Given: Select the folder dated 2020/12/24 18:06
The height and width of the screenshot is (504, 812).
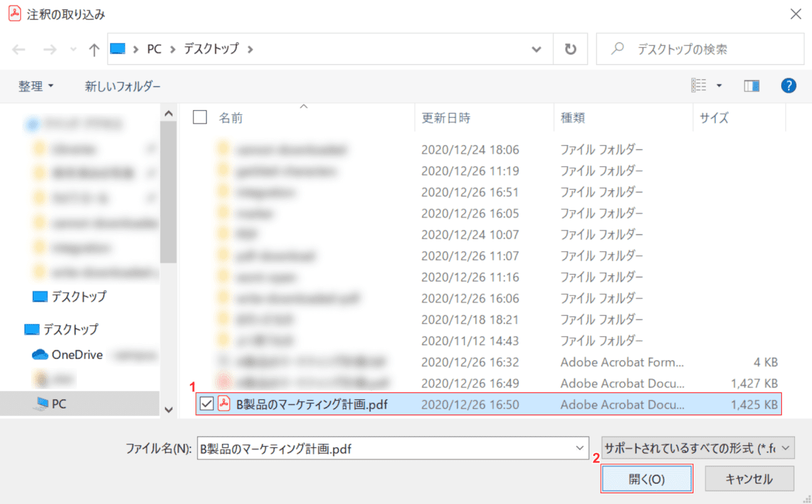Looking at the screenshot, I should point(488,150).
